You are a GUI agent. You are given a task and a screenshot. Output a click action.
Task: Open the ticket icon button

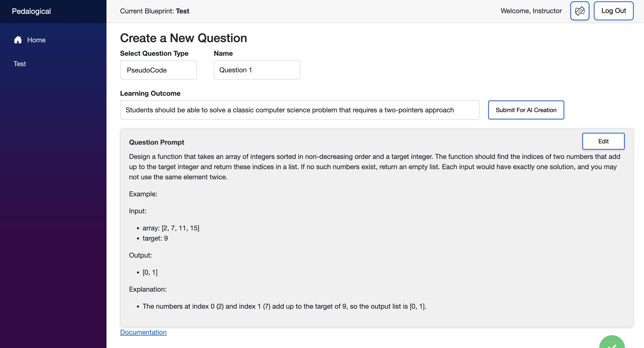pyautogui.click(x=579, y=11)
